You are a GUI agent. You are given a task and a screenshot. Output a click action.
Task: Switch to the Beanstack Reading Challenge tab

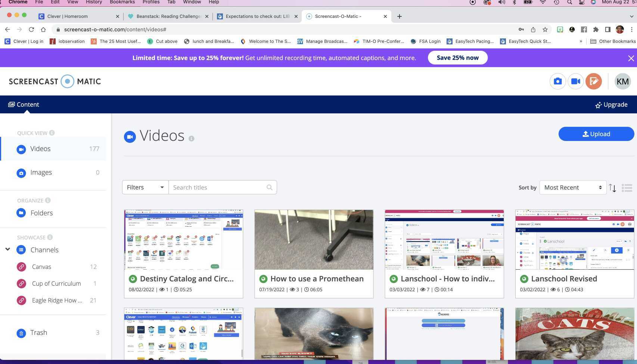tap(169, 16)
